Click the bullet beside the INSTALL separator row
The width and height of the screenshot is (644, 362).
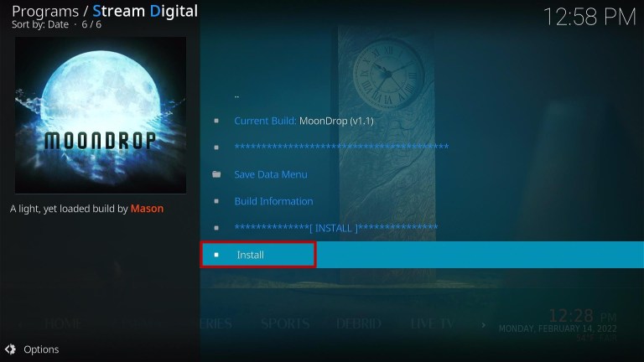click(216, 228)
